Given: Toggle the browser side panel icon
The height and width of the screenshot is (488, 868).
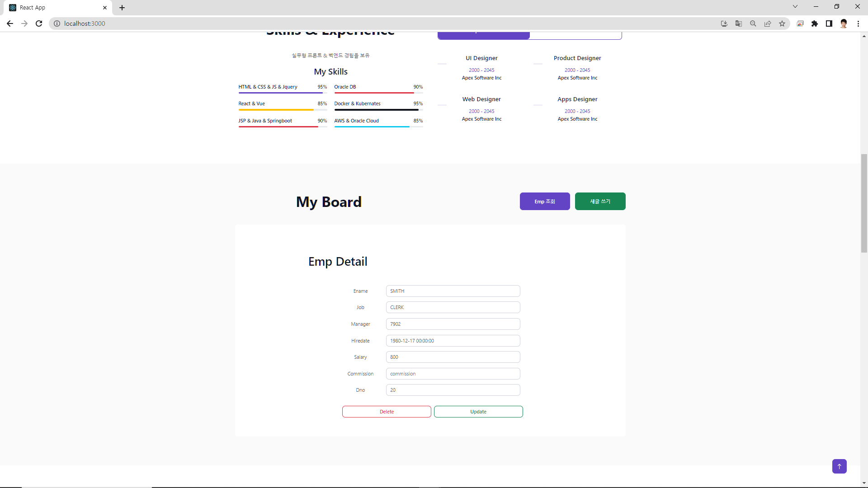Looking at the screenshot, I should tap(829, 23).
